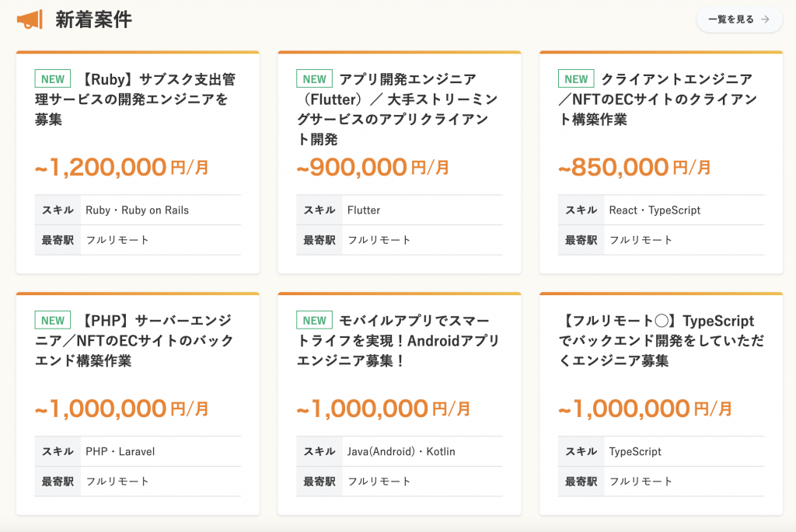The width and height of the screenshot is (796, 532).
Task: Click the Java(Android)・Kotlin skill text
Action: coord(401,452)
